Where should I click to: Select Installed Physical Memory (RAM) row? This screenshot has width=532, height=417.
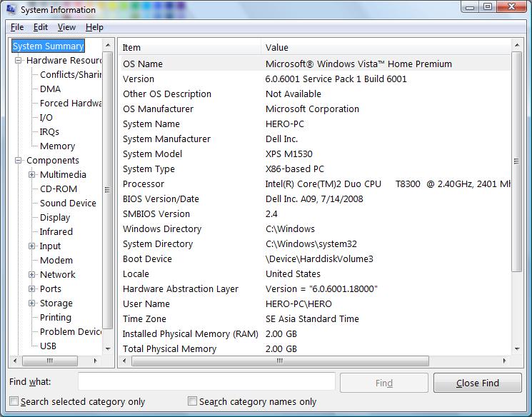tap(316, 334)
